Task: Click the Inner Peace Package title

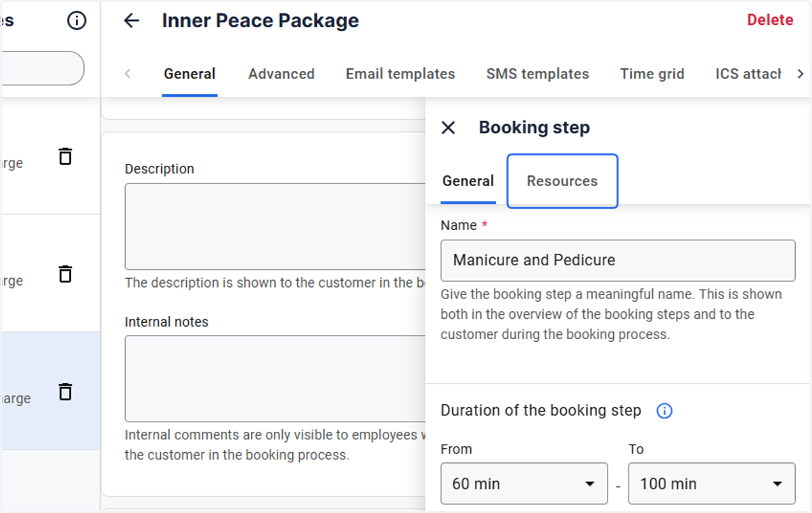Action: tap(261, 21)
